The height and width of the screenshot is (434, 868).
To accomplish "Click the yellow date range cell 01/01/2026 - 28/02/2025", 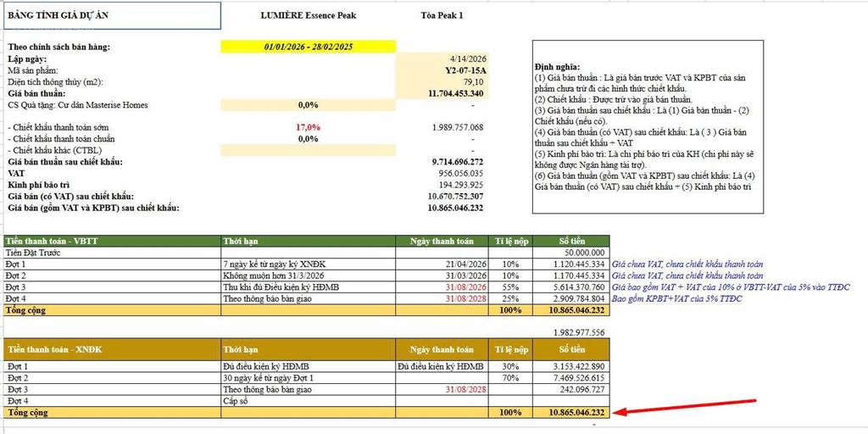I will pyautogui.click(x=309, y=47).
